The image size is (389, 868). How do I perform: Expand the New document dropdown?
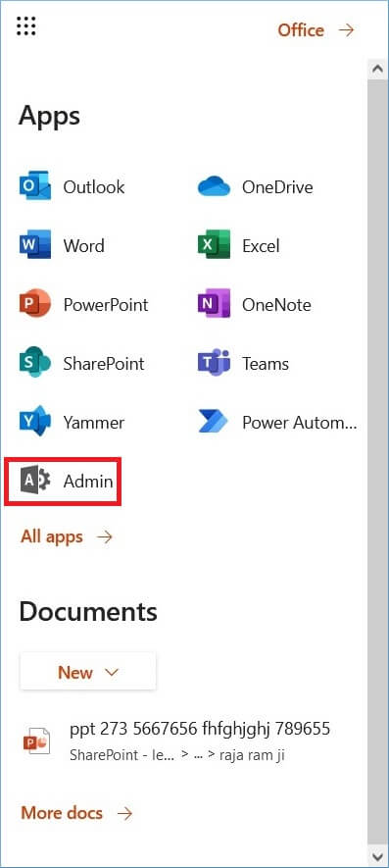click(88, 672)
